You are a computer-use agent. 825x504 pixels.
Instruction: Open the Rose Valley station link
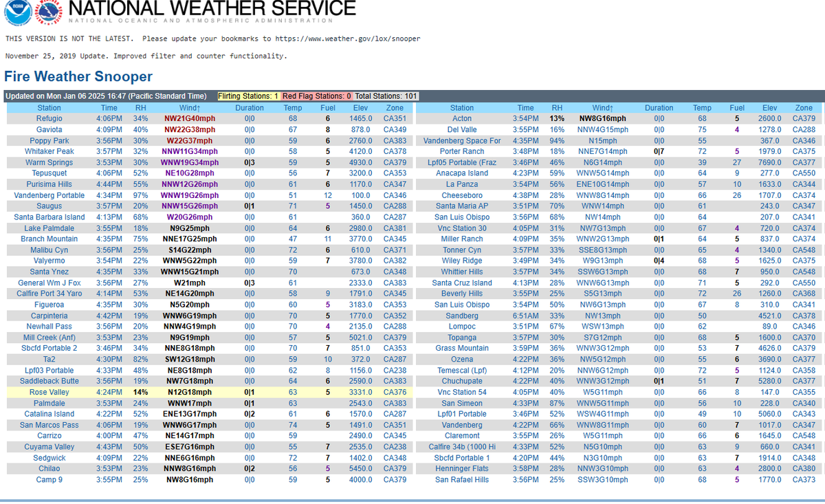click(x=49, y=392)
